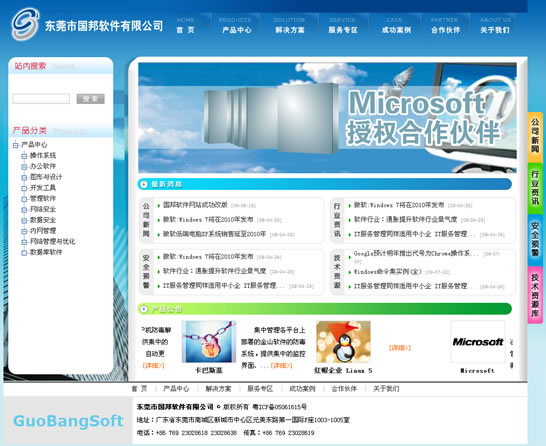Open 首页 in the footer navigation
The image size is (546, 446).
(139, 389)
